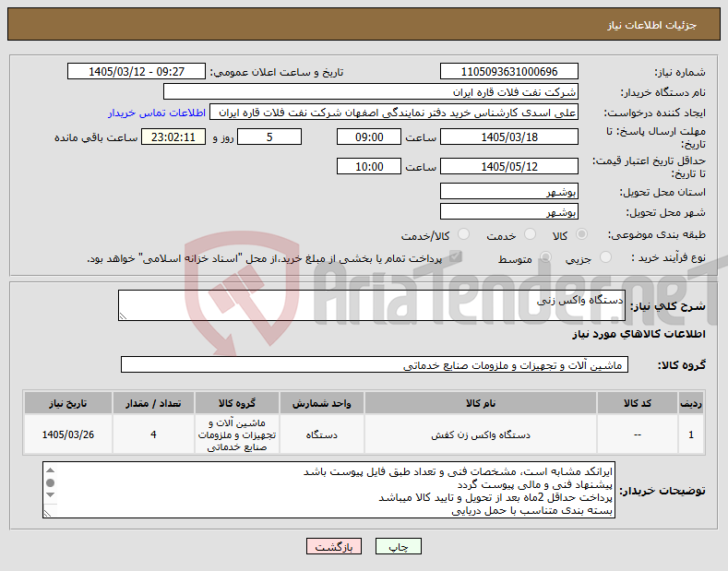Toggle the treasury documents payment checkbox
Image resolution: width=728 pixels, height=571 pixels.
[456, 256]
